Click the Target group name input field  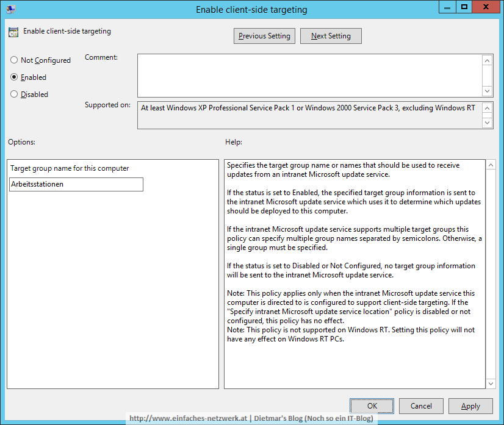pyautogui.click(x=76, y=184)
